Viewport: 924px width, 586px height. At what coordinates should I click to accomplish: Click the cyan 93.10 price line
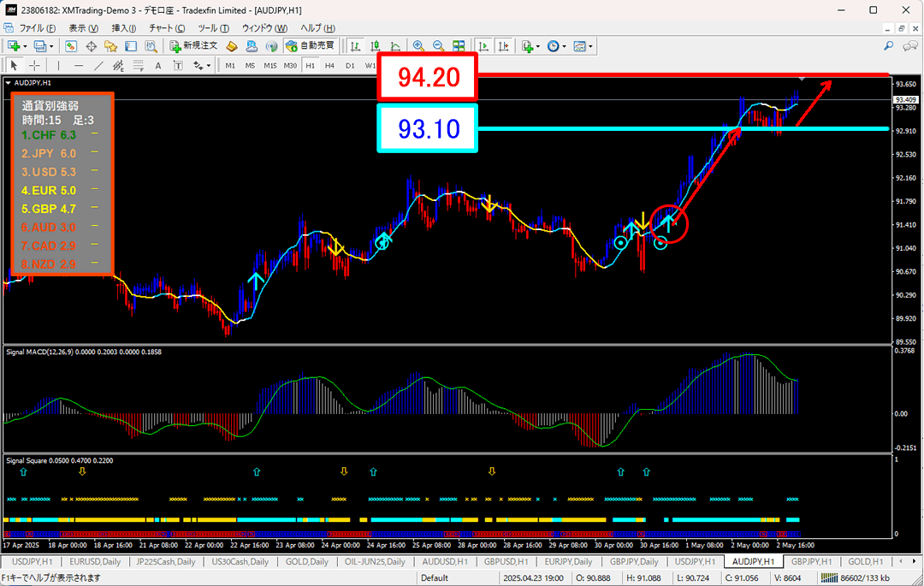coord(683,128)
